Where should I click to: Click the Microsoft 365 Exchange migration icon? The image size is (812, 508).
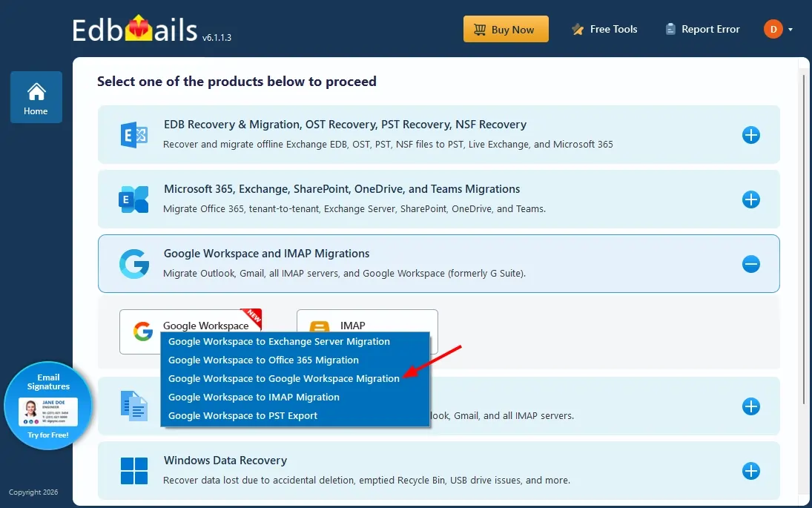(x=133, y=199)
